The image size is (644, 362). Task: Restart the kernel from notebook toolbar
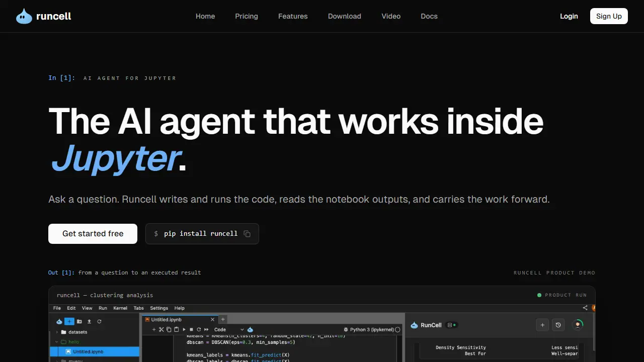(x=199, y=329)
